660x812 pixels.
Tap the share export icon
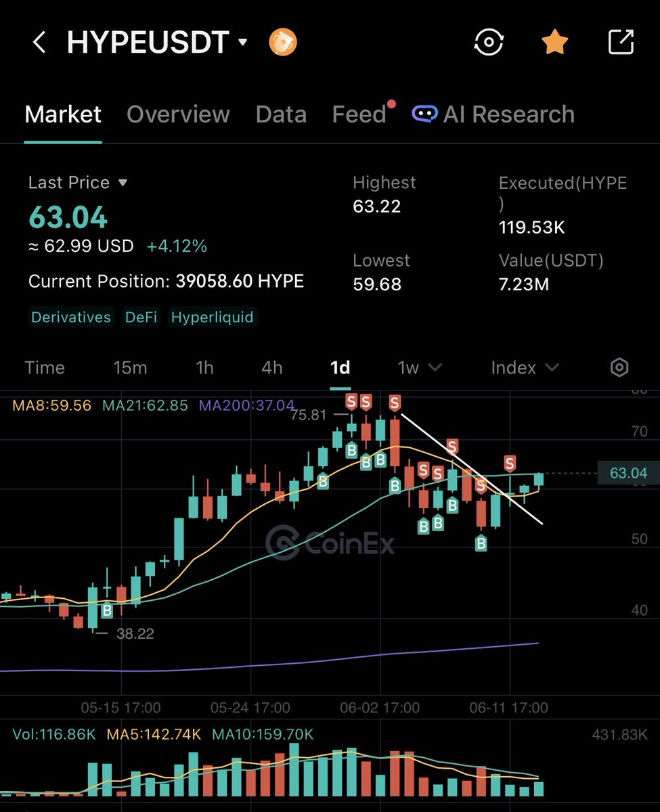620,42
